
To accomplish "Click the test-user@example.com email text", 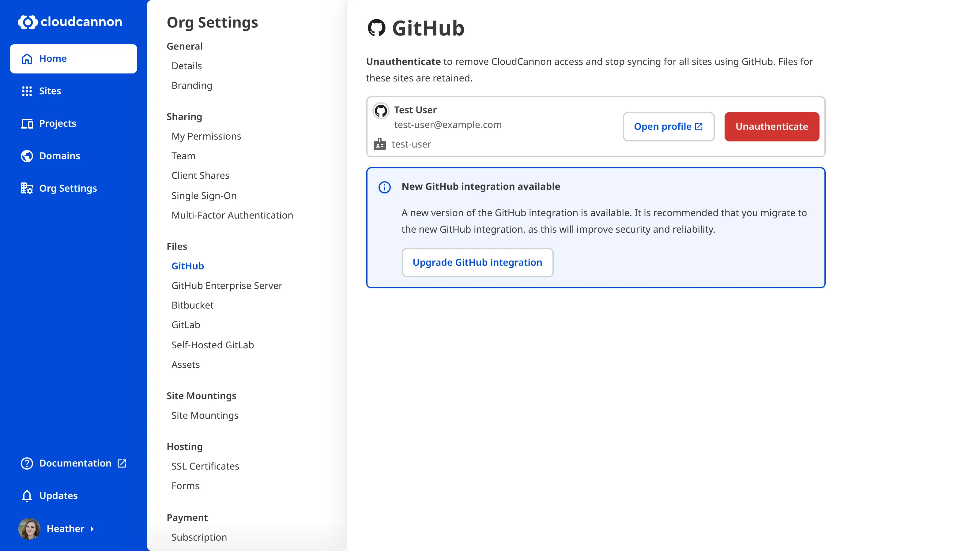I will tap(448, 125).
